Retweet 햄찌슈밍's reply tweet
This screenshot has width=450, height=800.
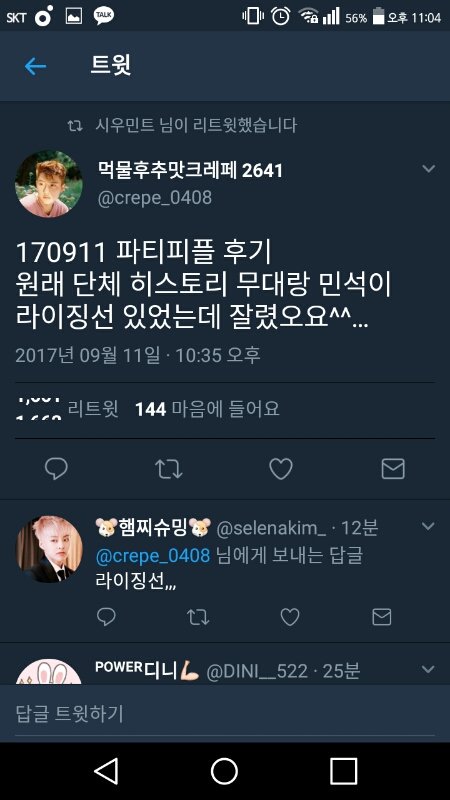(198, 617)
